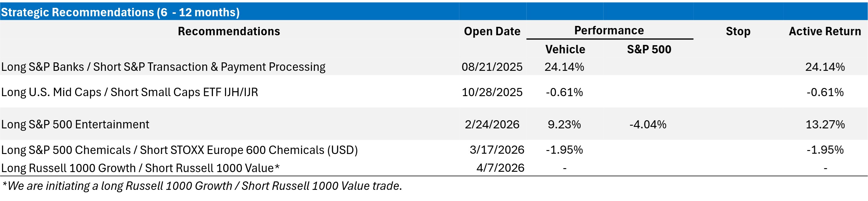The width and height of the screenshot is (868, 201).
Task: Click the Vehicle sub-header
Action: [x=565, y=49]
